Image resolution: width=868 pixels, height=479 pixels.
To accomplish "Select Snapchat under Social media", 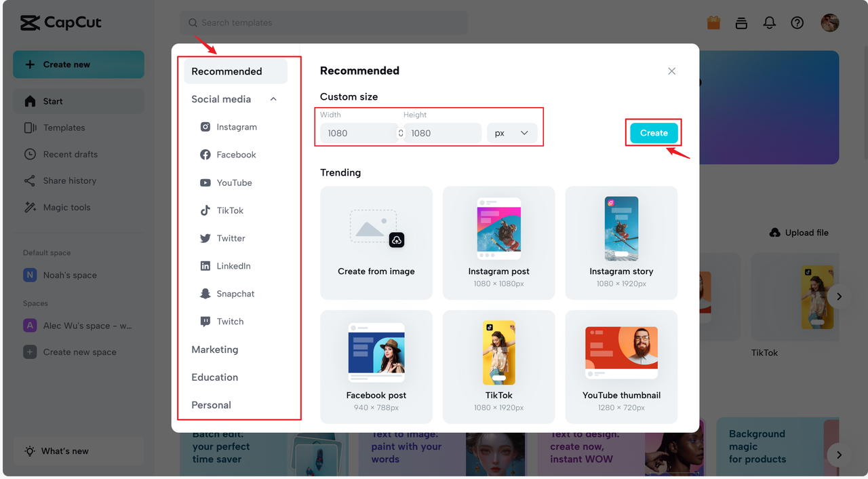I will click(x=235, y=294).
